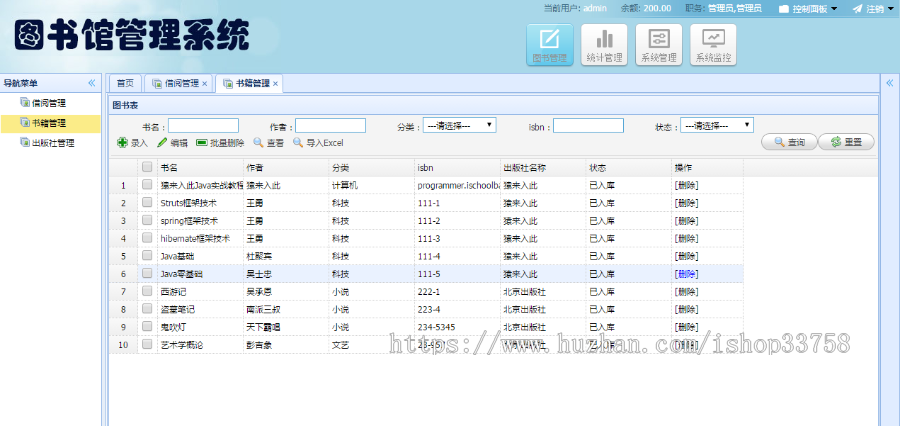
Task: Click the 查看 magnifier icon
Action: tap(258, 143)
